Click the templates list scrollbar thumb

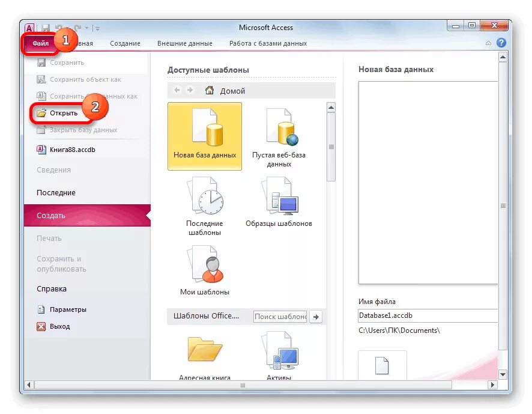click(x=331, y=147)
